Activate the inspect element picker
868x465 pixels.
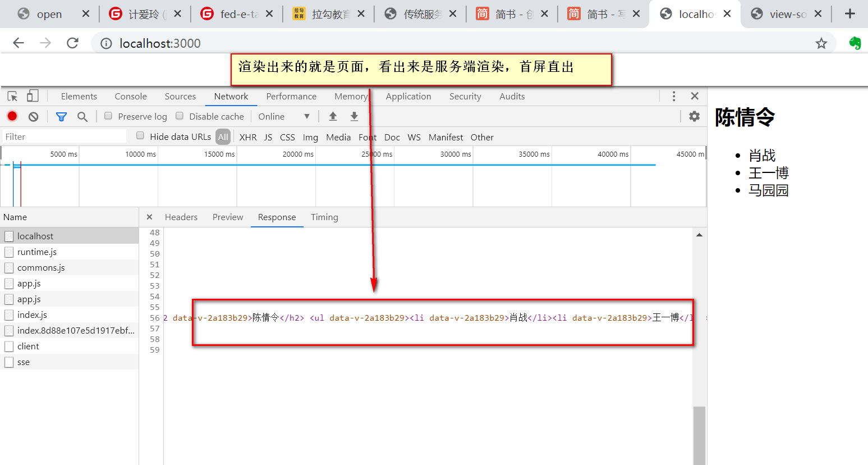(x=12, y=96)
